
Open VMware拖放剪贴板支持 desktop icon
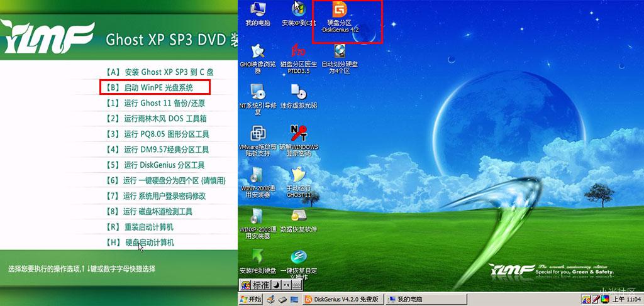[x=257, y=141]
